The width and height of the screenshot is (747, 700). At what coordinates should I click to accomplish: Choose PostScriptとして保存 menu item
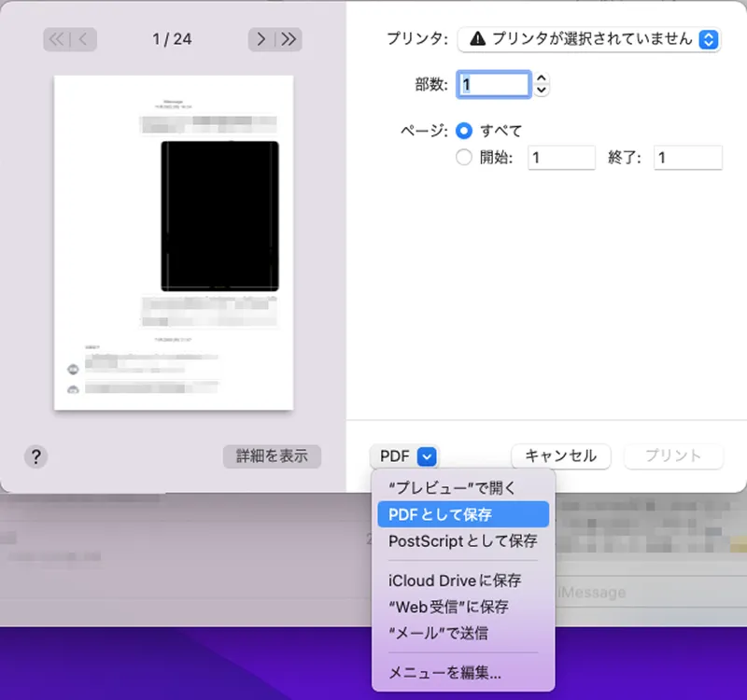point(463,541)
